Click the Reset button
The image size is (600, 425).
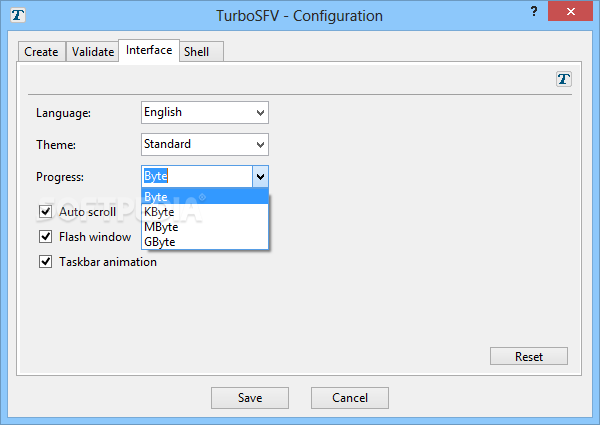coord(529,356)
